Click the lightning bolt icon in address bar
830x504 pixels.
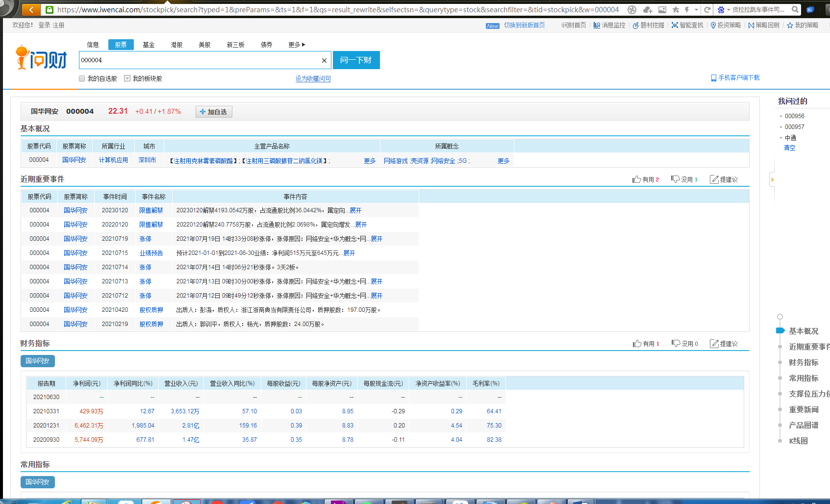[x=687, y=9]
